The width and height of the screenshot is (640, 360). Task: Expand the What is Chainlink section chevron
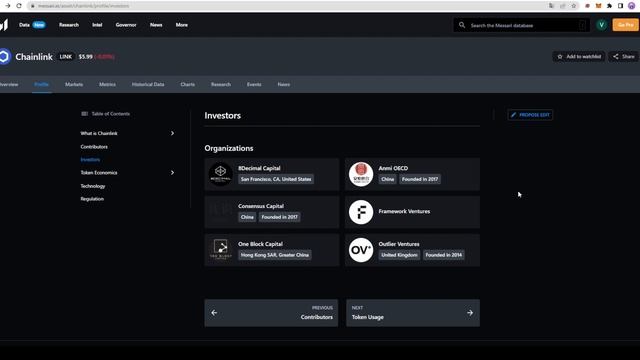pyautogui.click(x=172, y=133)
